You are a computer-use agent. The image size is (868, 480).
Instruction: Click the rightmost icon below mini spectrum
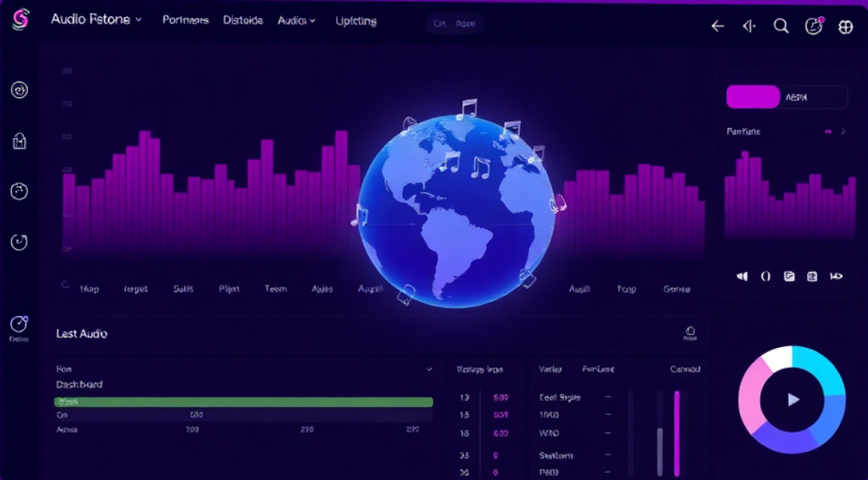(836, 277)
